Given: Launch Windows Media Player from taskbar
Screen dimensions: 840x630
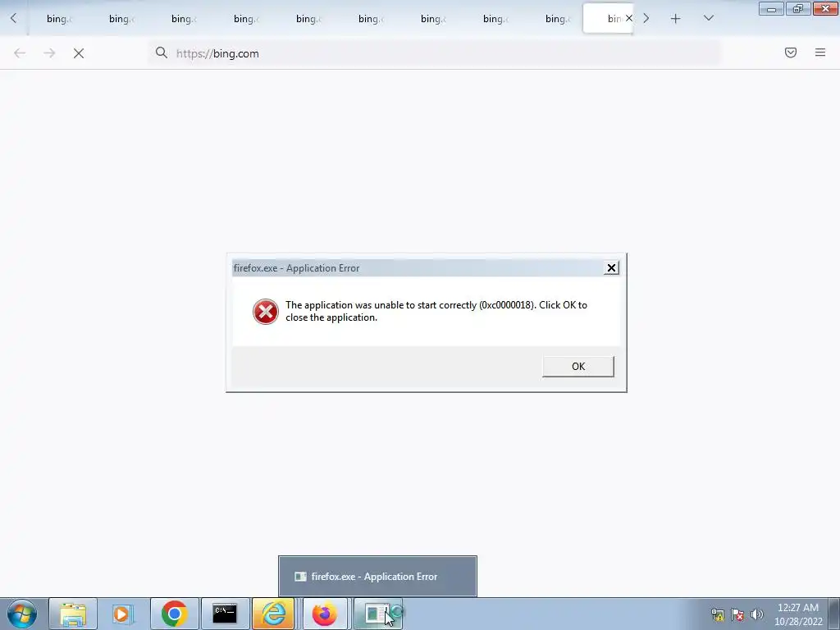Looking at the screenshot, I should (x=123, y=614).
